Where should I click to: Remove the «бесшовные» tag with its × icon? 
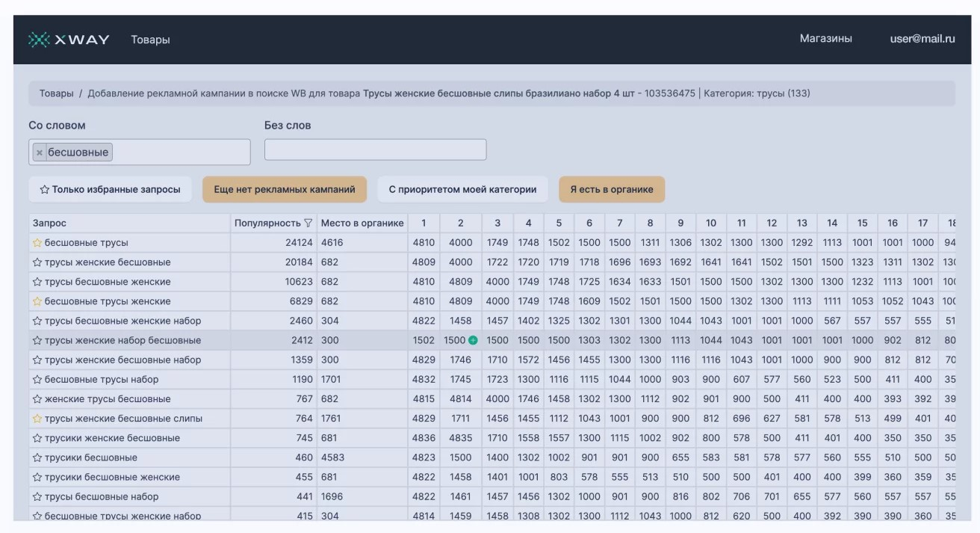pos(40,152)
